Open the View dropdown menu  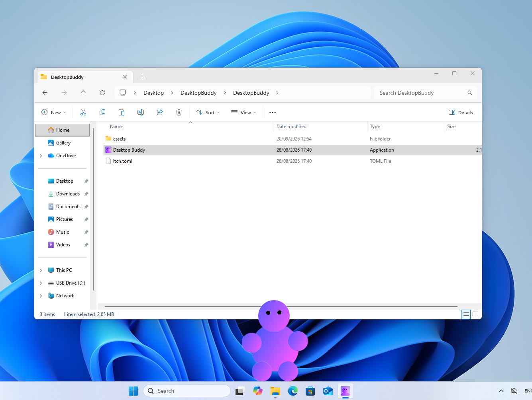(243, 113)
